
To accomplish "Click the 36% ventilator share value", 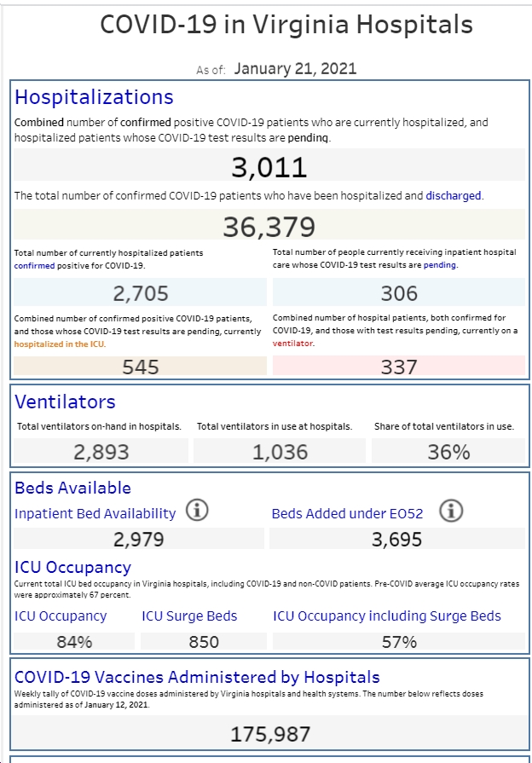I will (x=448, y=452).
